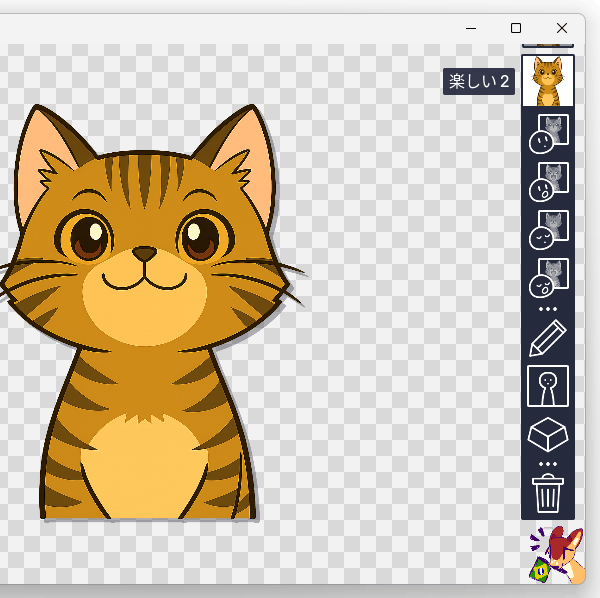
Task: Expand the three dots below the expression icons
Action: [548, 309]
